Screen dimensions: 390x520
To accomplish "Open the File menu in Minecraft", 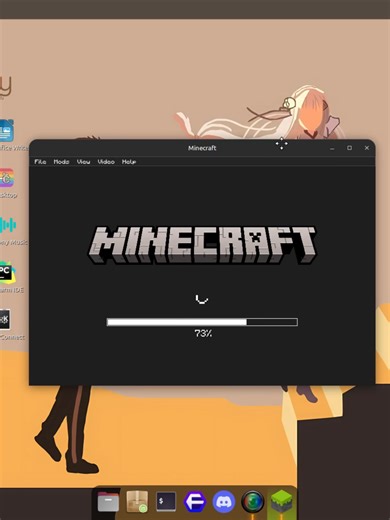I will [40, 162].
